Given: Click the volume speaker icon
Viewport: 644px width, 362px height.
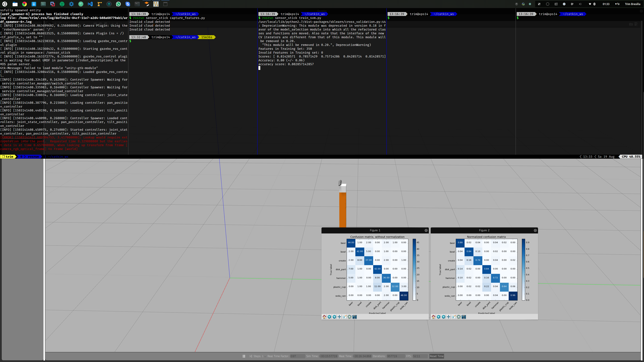Looking at the screenshot, I should 580,4.
